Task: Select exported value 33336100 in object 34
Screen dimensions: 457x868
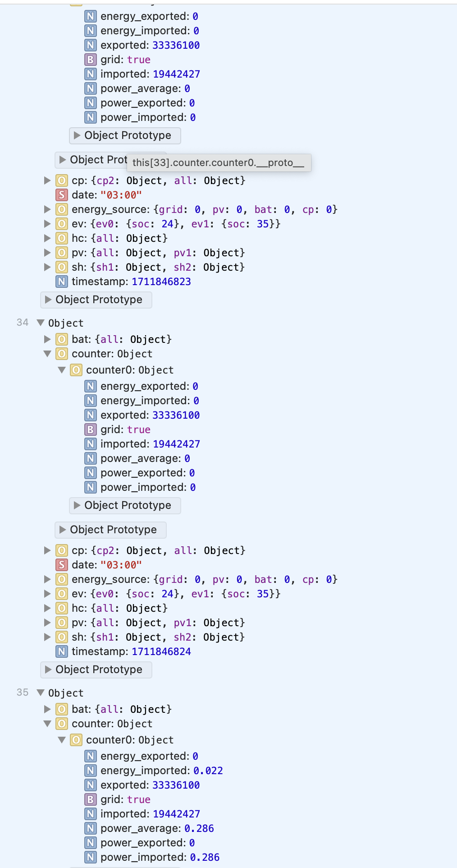Action: [x=176, y=415]
